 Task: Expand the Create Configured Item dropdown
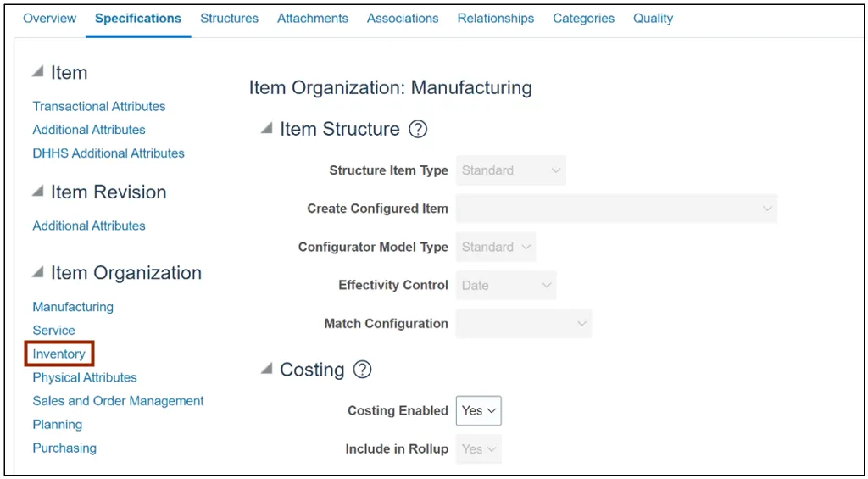point(616,209)
